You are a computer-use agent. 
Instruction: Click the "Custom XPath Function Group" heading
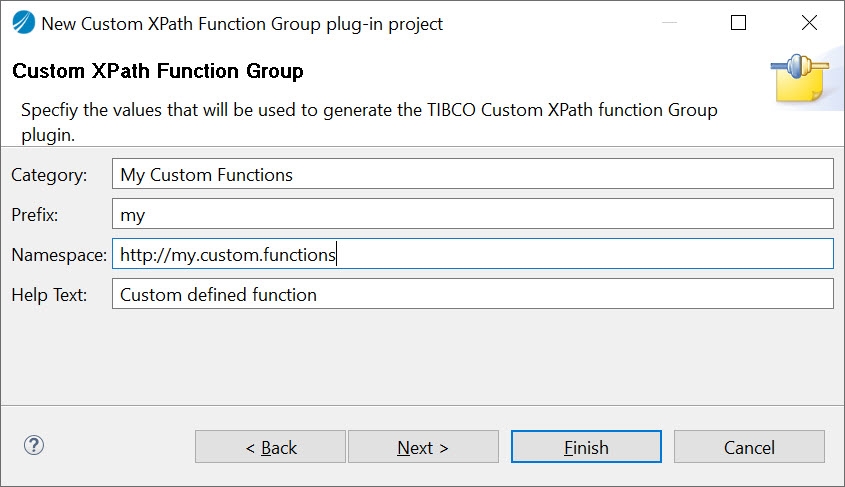157,72
